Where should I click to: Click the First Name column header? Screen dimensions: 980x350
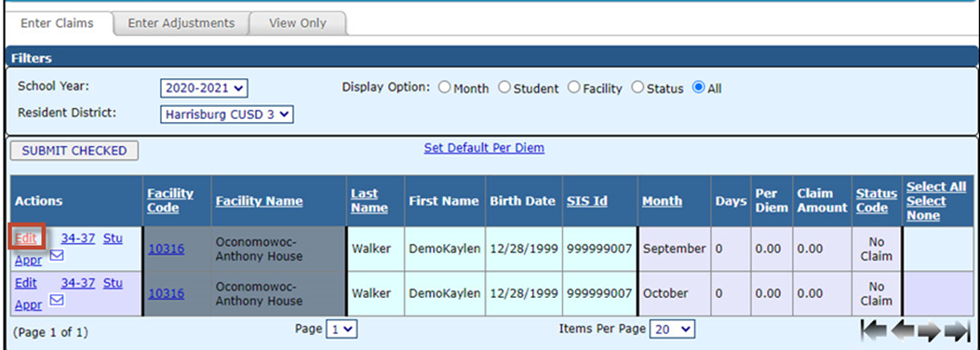444,201
